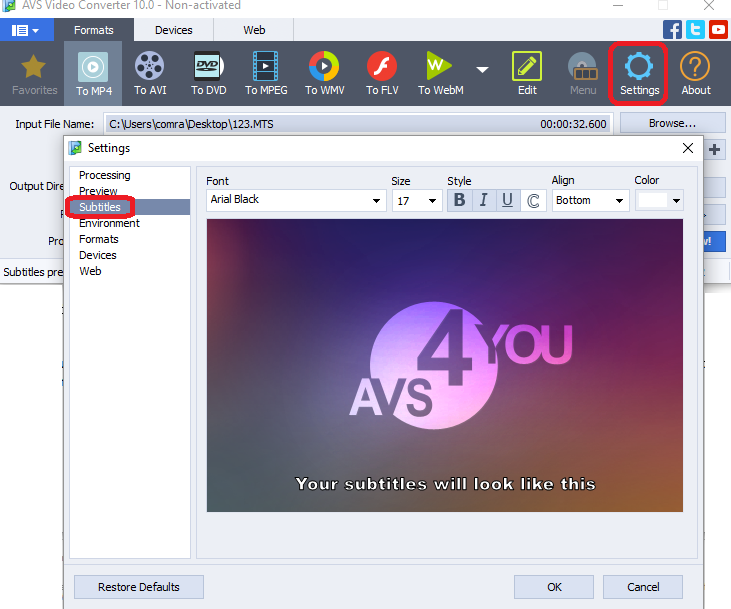Open the Settings gear in toolbar
This screenshot has width=731, height=609.
coord(639,74)
